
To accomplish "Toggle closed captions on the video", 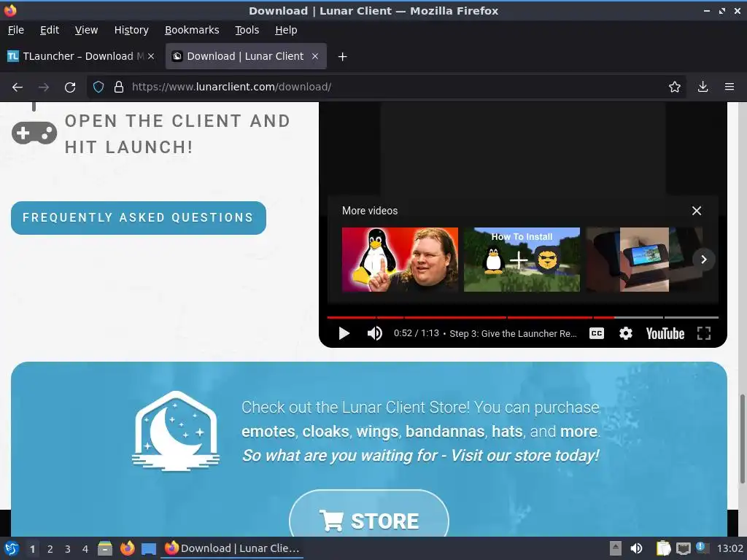I will (597, 333).
